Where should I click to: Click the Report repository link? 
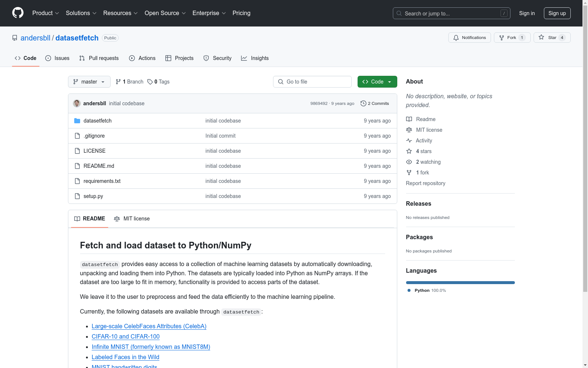pos(426,183)
